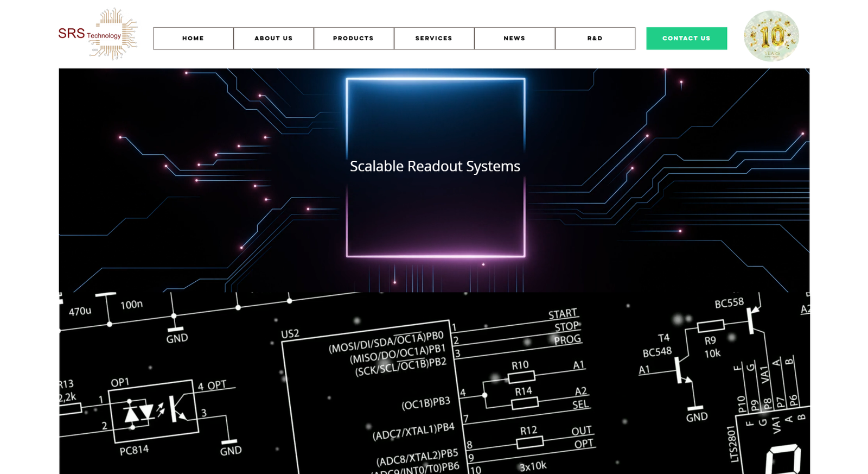The width and height of the screenshot is (868, 474).
Task: Select the R10 resistor symbol
Action: pos(521,376)
